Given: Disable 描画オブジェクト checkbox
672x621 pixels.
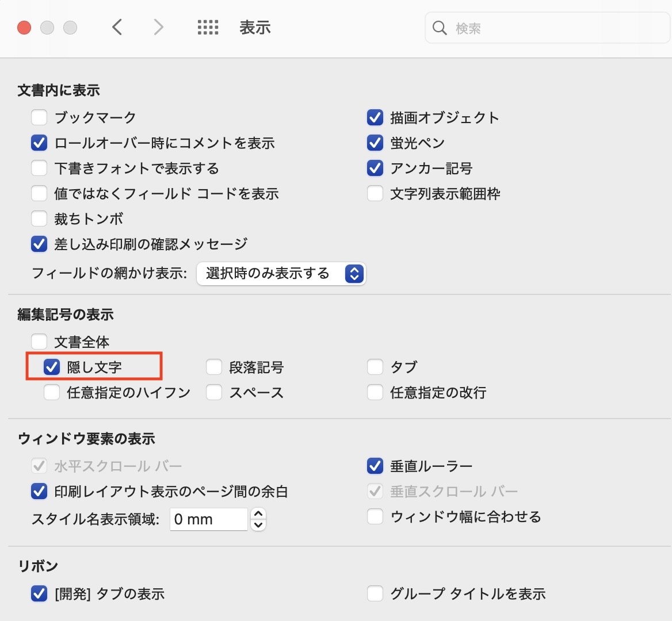Looking at the screenshot, I should click(x=375, y=117).
